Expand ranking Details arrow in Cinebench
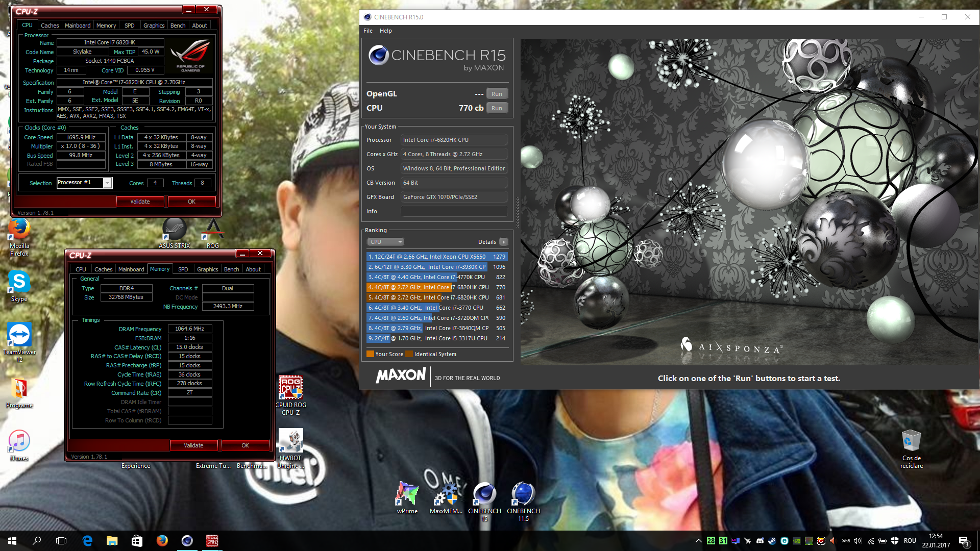Screen dimensions: 980x551 [x=504, y=242]
